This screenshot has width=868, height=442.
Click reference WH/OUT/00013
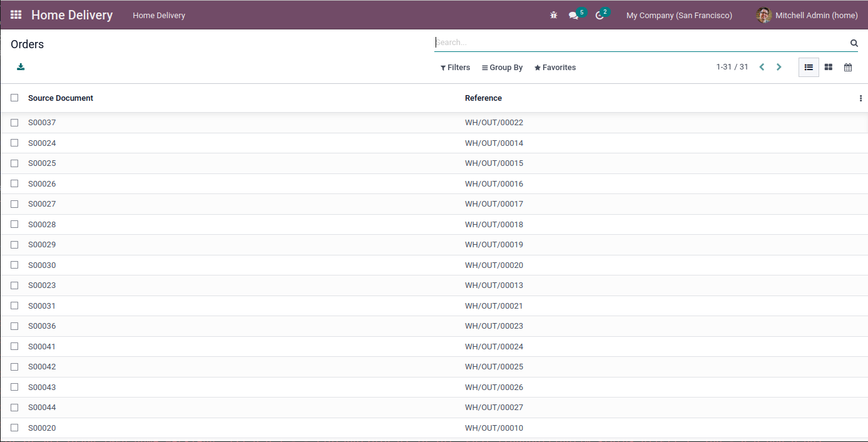click(x=494, y=285)
